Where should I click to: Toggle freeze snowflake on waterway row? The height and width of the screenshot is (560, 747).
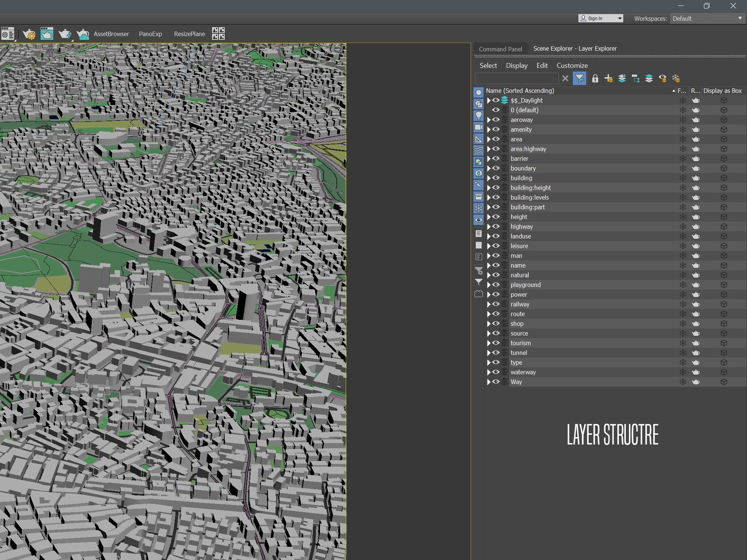683,372
